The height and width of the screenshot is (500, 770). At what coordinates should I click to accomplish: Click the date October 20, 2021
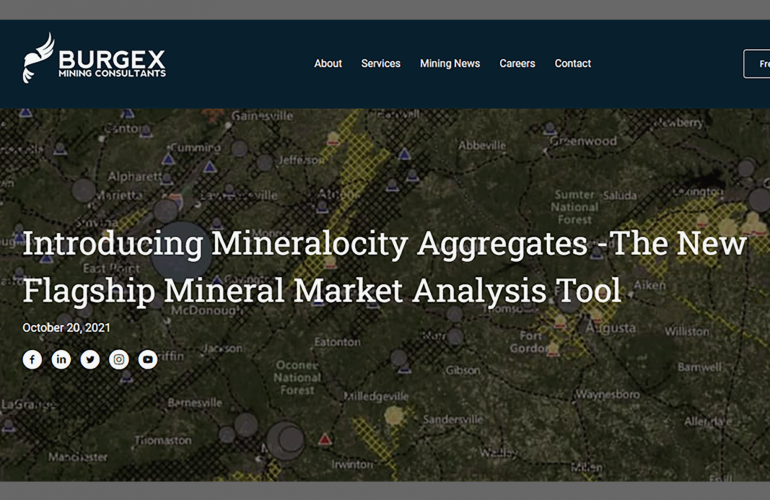coord(66,328)
